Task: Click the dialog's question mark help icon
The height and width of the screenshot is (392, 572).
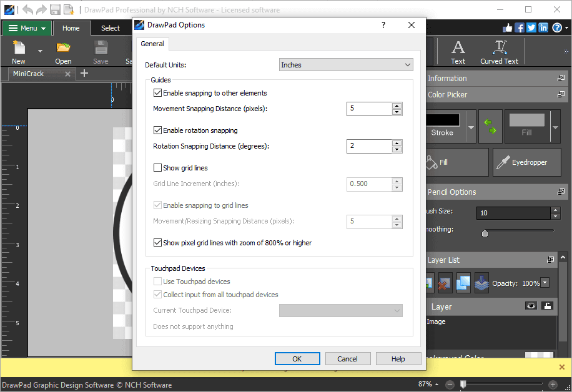Action: (x=383, y=25)
